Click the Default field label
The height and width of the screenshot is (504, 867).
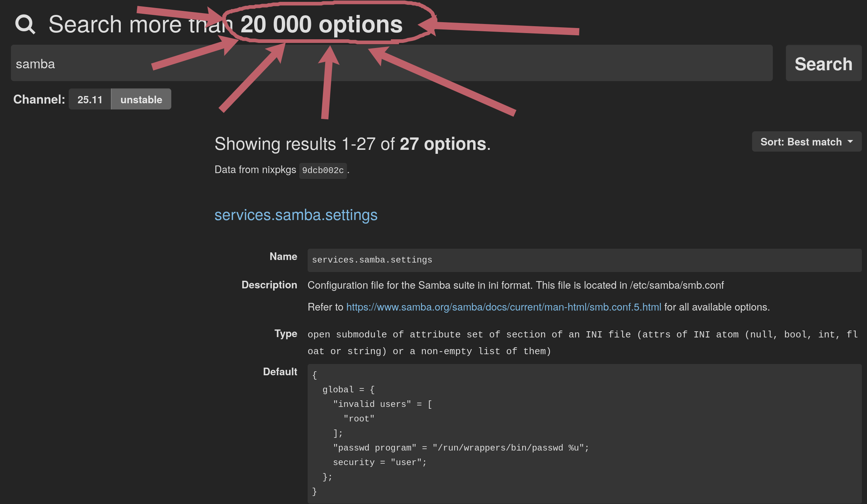click(x=280, y=372)
